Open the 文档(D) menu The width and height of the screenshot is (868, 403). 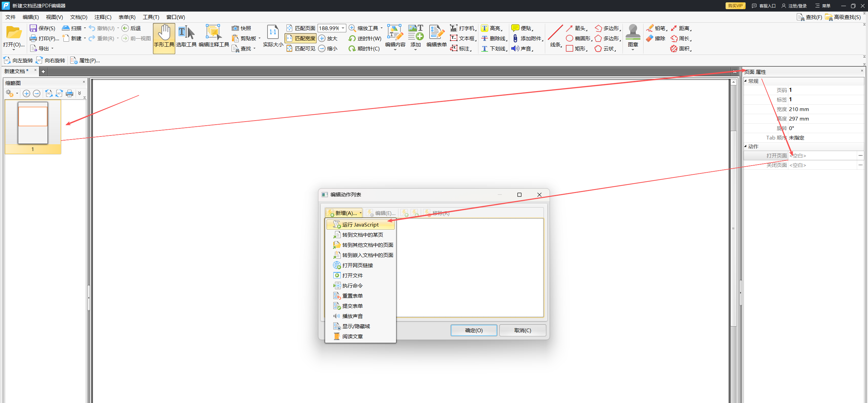(79, 17)
